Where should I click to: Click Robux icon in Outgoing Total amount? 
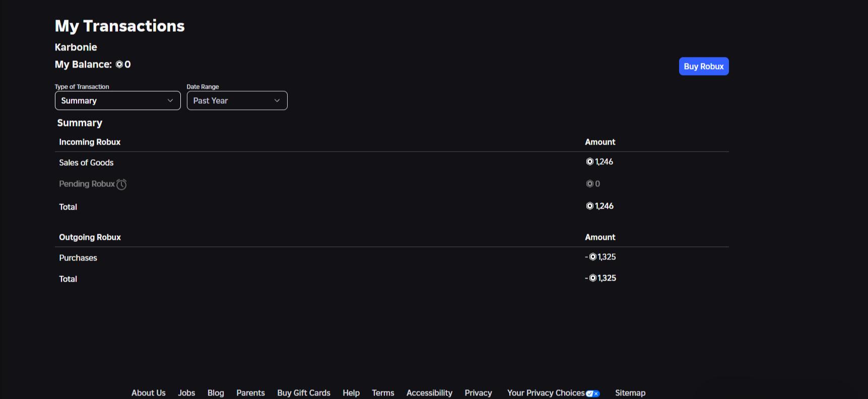point(592,278)
